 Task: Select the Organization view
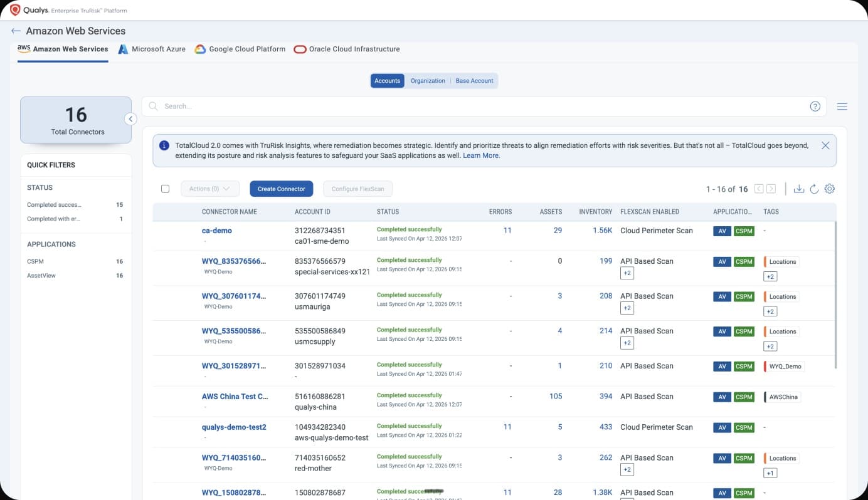(x=428, y=81)
